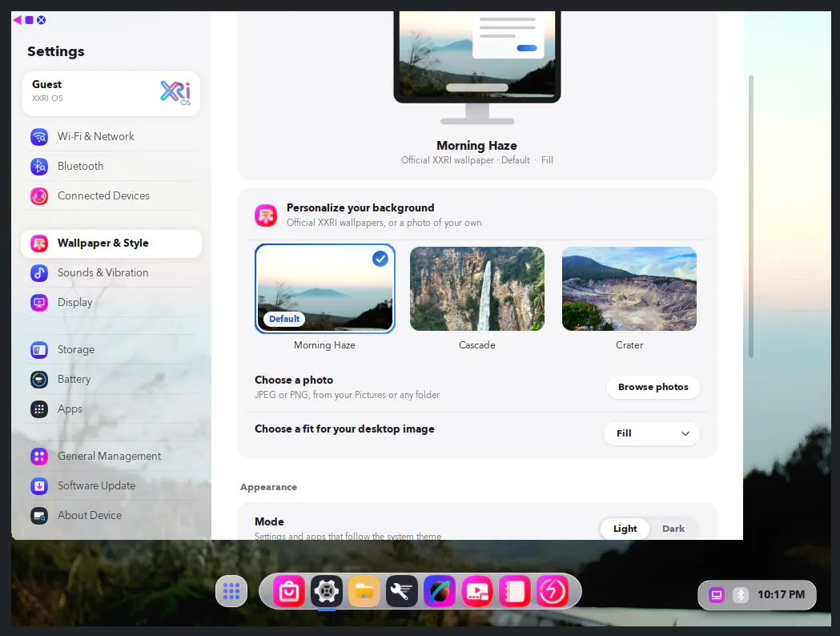
Task: Open the Storage icon in sidebar
Action: (39, 350)
